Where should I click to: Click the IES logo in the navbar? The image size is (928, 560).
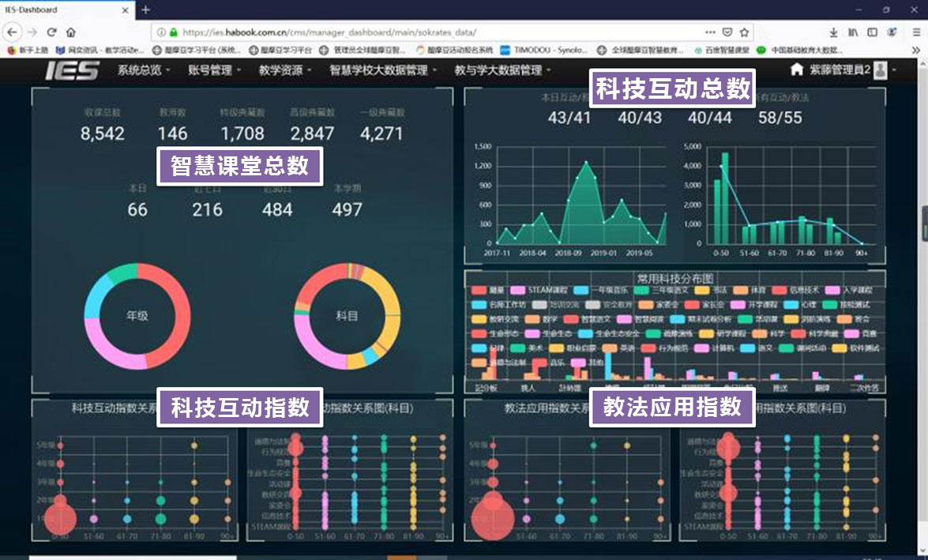tap(72, 70)
